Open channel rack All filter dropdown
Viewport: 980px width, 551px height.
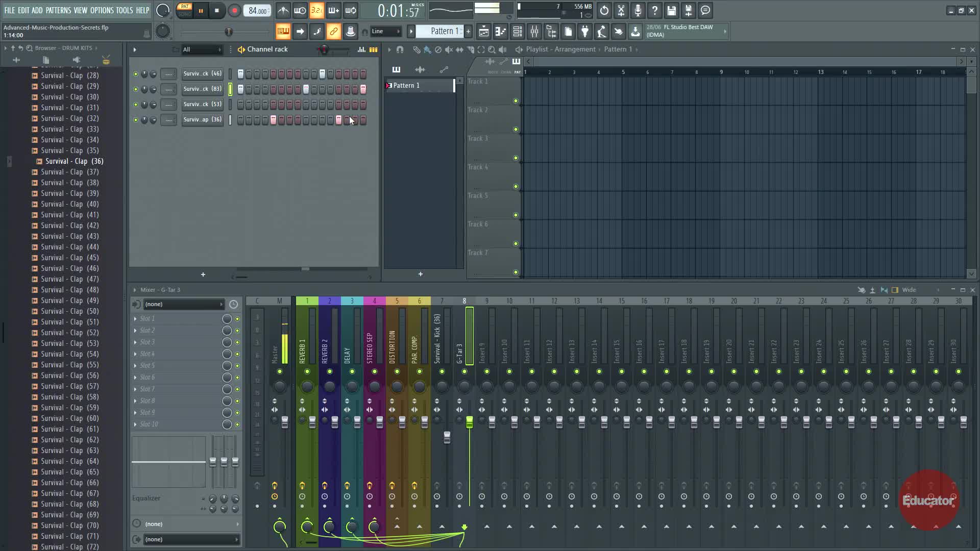tap(202, 49)
